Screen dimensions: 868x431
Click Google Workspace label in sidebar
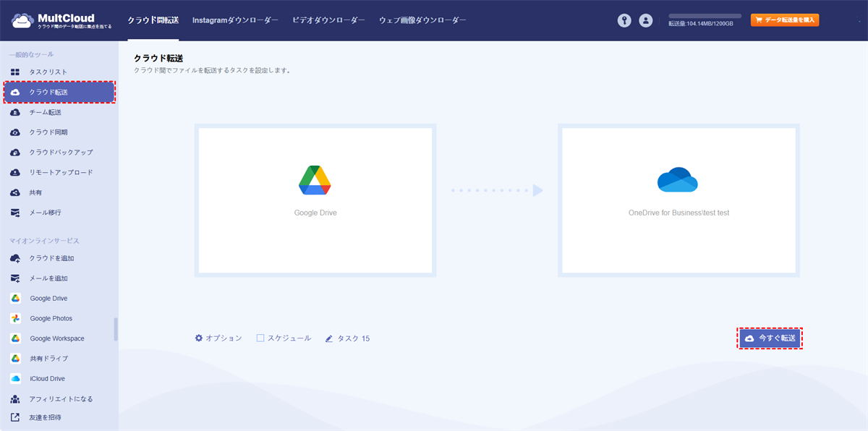[57, 338]
